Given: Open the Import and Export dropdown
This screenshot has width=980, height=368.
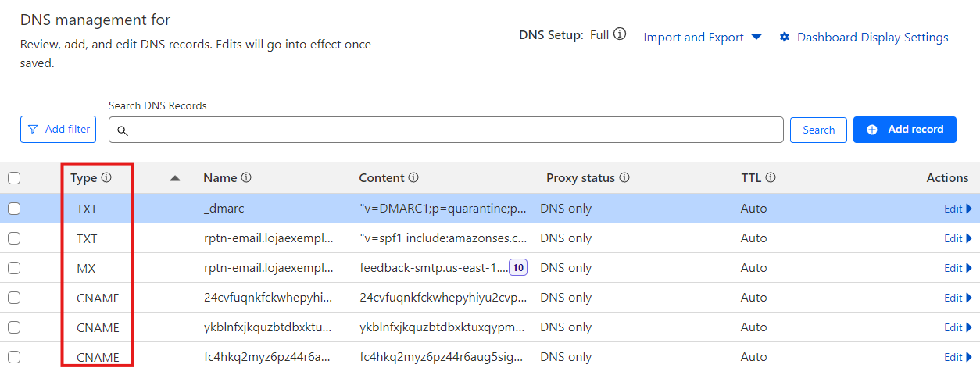Looking at the screenshot, I should pos(702,38).
